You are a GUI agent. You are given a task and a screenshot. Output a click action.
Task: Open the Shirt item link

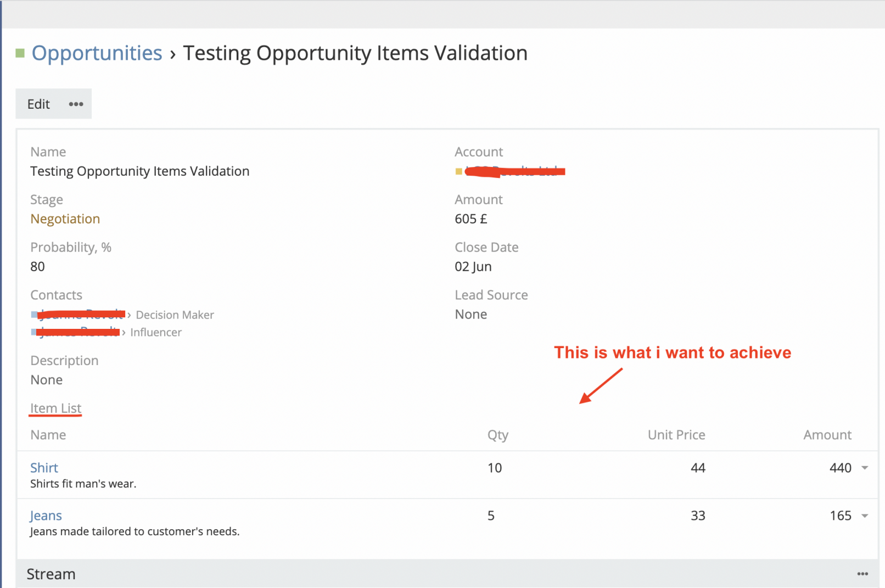click(44, 468)
